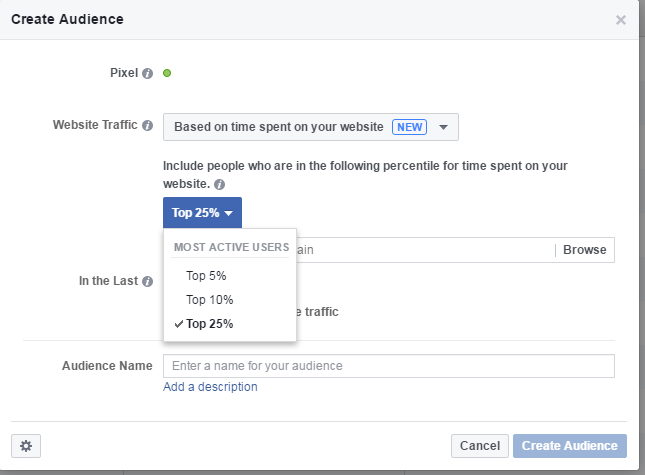Open the Website Traffic dropdown
Screen dimensions: 645x475
(311, 127)
